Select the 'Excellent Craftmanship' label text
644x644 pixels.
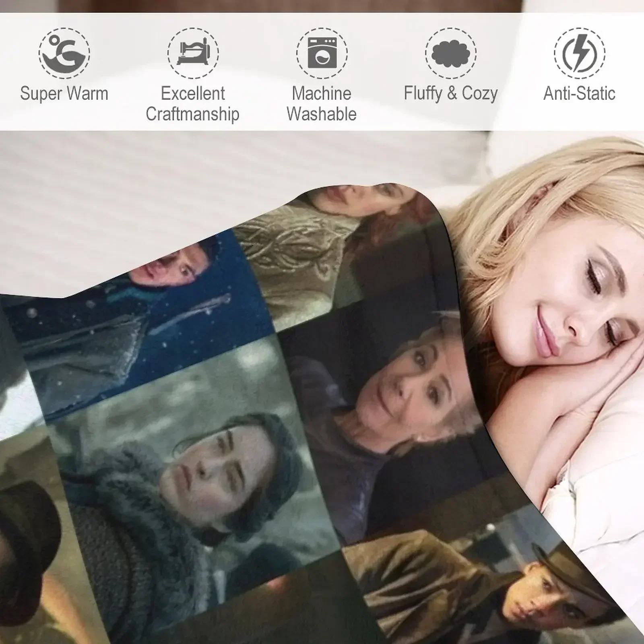193,104
